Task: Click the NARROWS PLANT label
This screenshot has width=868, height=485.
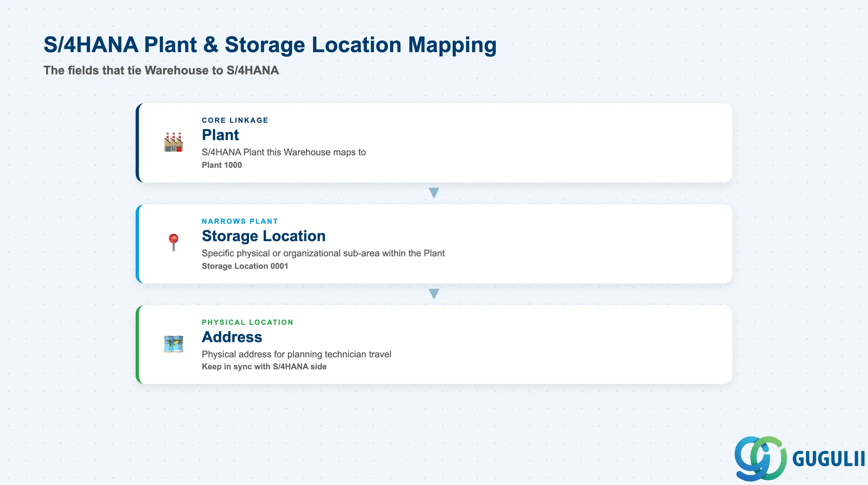Action: click(240, 221)
